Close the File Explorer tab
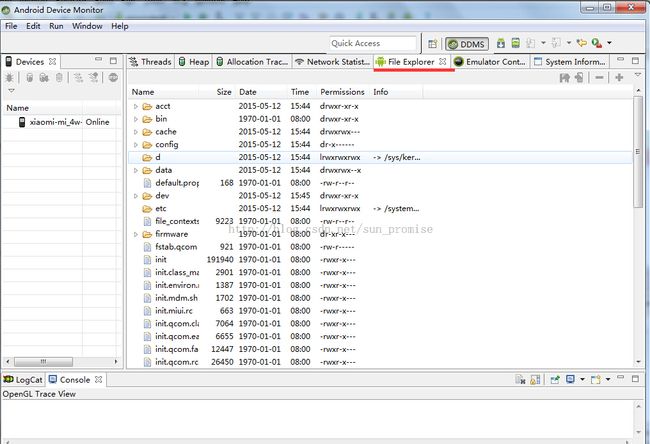Viewport: 650px width, 444px height. coord(443,61)
